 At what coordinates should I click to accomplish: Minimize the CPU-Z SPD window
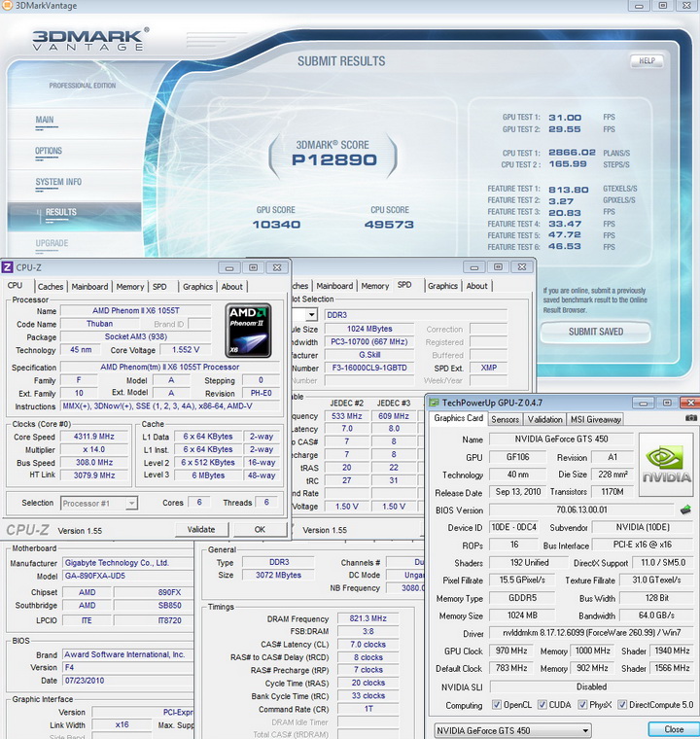pyautogui.click(x=474, y=267)
